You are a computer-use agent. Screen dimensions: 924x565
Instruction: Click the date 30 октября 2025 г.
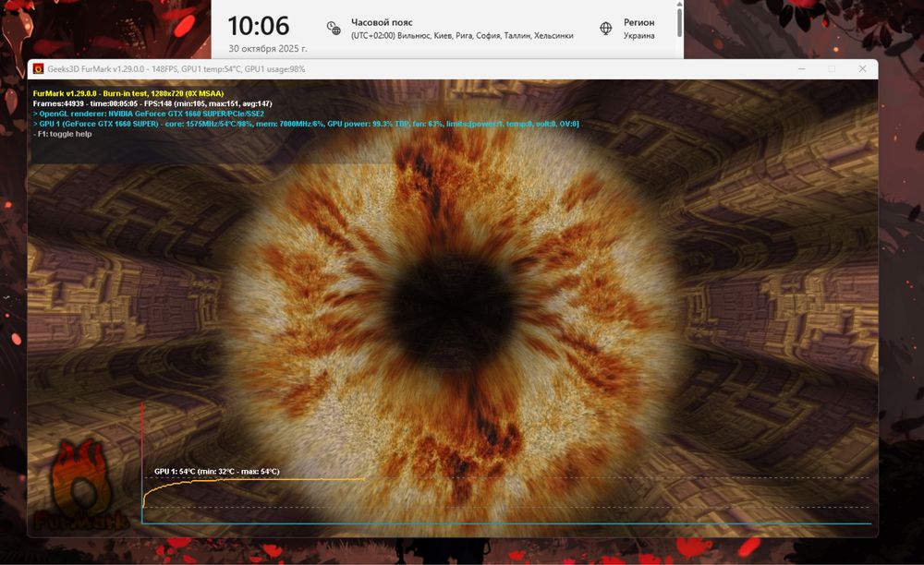tap(268, 48)
